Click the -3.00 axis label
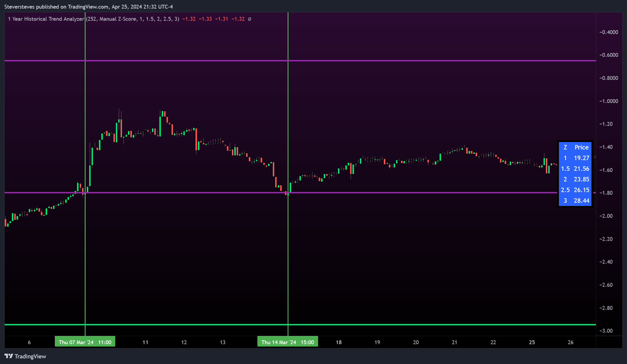The image size is (627, 364). click(606, 331)
